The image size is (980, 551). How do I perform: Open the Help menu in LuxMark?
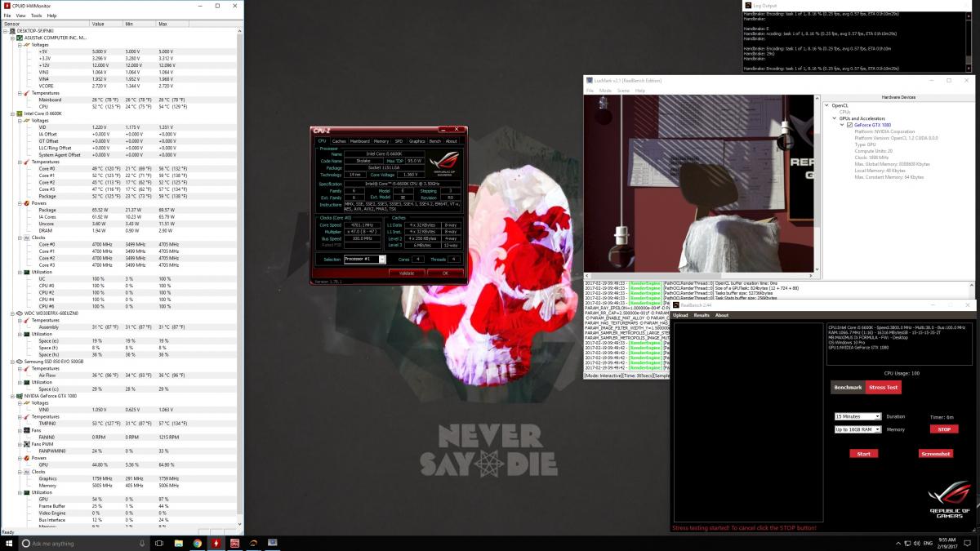pos(640,91)
